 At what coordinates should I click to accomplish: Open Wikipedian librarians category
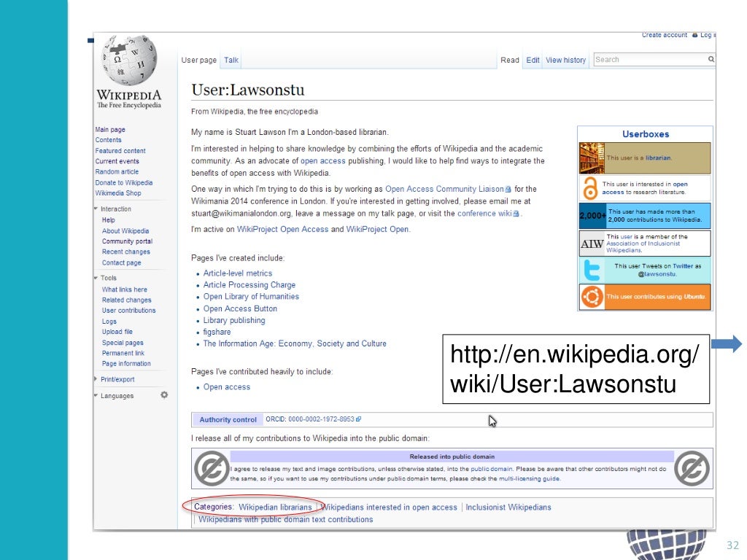[x=275, y=507]
